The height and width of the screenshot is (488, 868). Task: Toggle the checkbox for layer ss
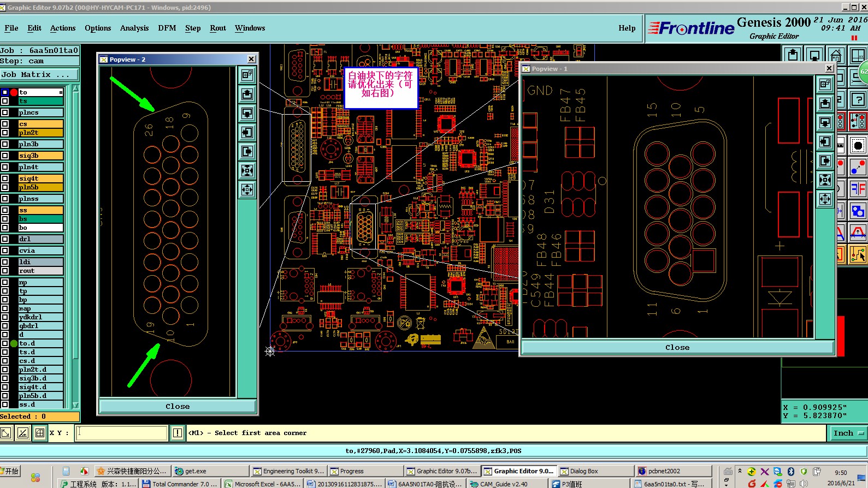tap(5, 210)
